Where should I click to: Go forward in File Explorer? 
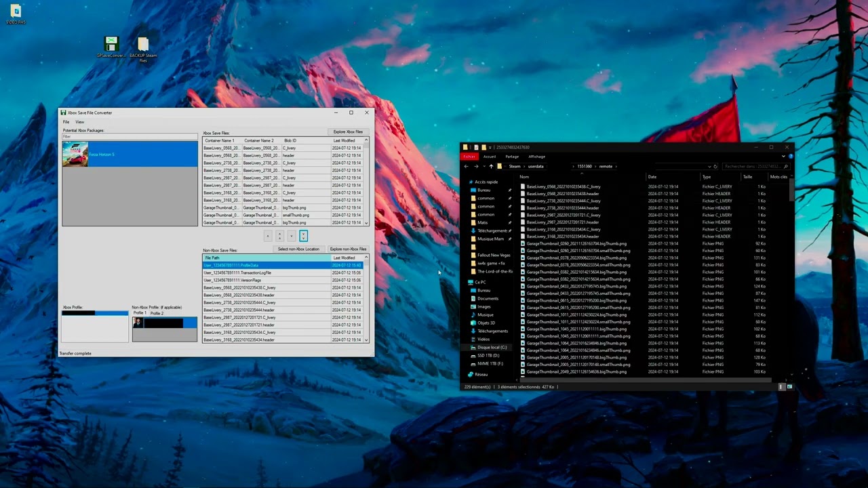pos(475,166)
